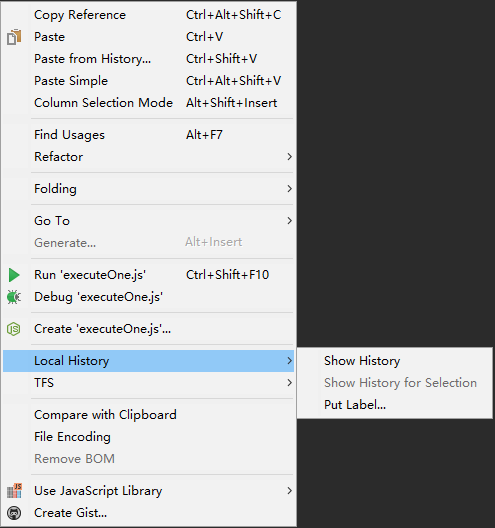Expand the Refactor submenu arrow
The image size is (495, 528).
point(289,157)
